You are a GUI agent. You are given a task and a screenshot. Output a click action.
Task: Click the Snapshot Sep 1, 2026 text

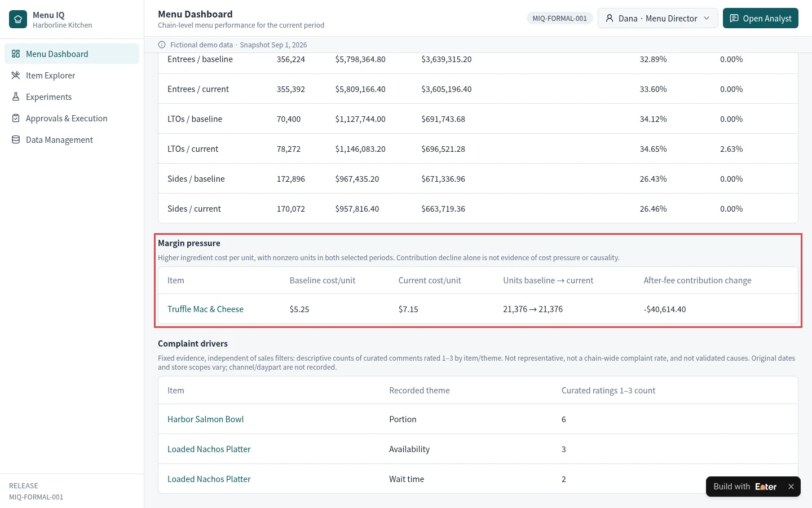273,45
